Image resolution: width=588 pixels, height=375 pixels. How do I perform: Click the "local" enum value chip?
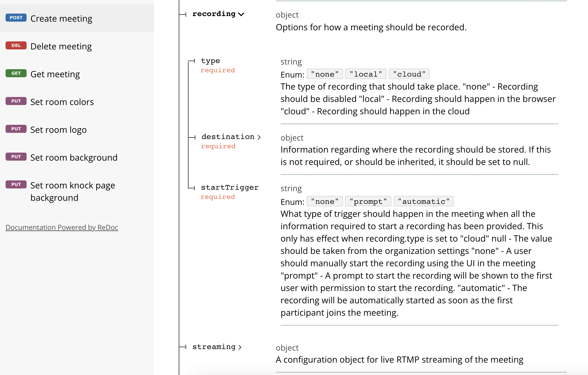(x=366, y=74)
